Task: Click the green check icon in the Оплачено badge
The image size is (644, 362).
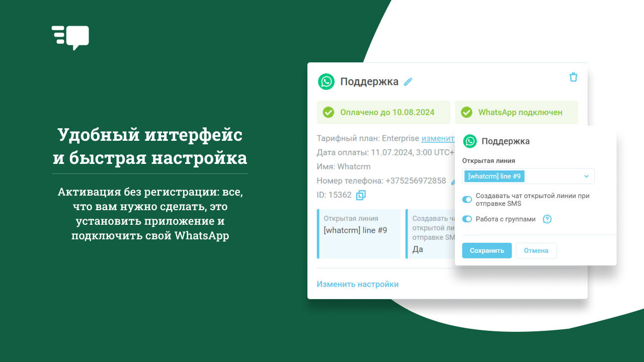Action: coord(329,112)
